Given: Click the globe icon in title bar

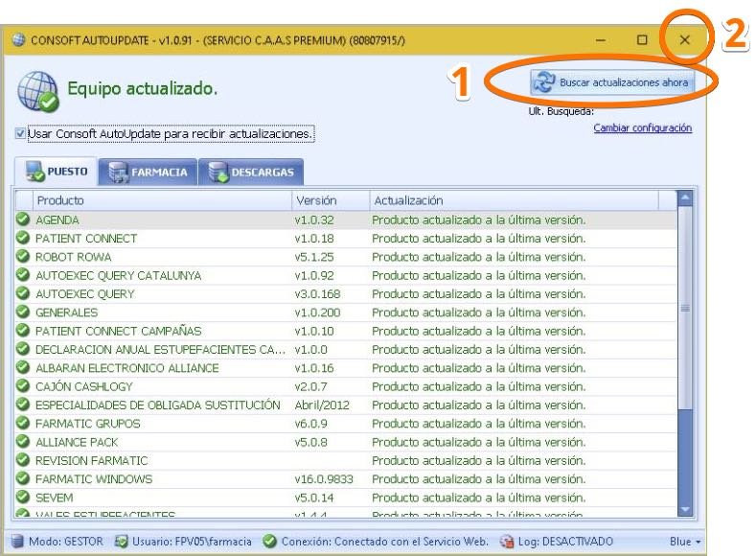Looking at the screenshot, I should 18,39.
